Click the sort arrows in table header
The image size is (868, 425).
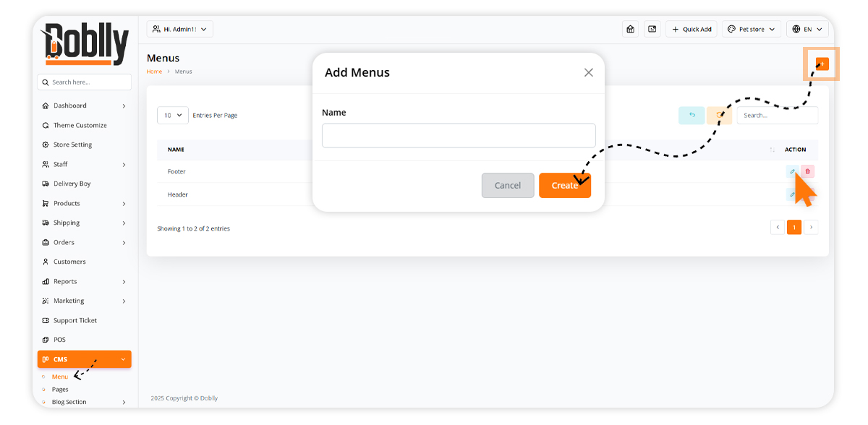(x=772, y=150)
